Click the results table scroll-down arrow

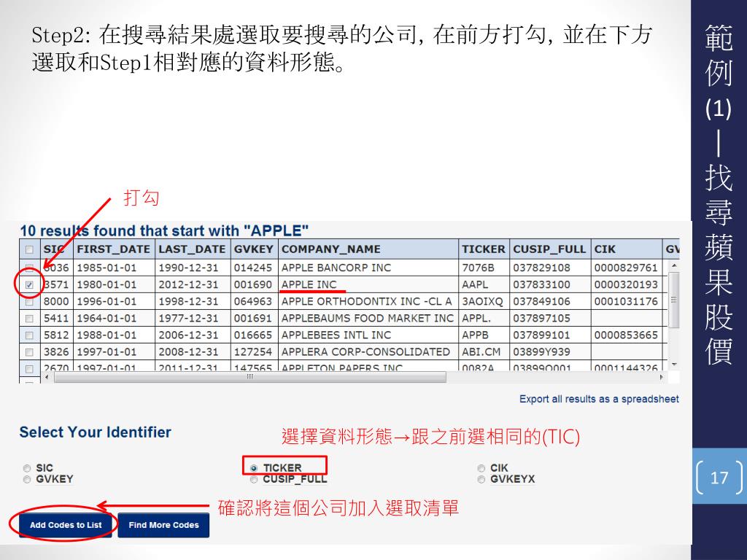[x=673, y=365]
